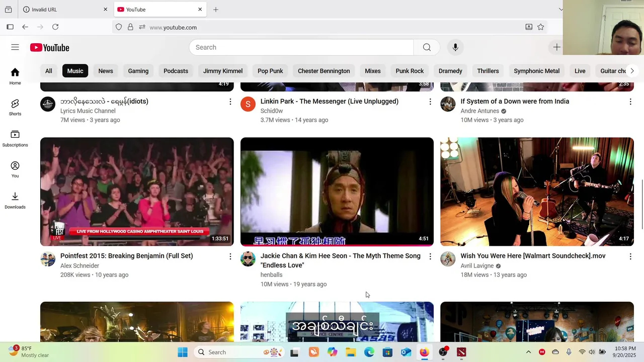Reload the page in browser toolbar
This screenshot has height=362, width=644.
(55, 27)
